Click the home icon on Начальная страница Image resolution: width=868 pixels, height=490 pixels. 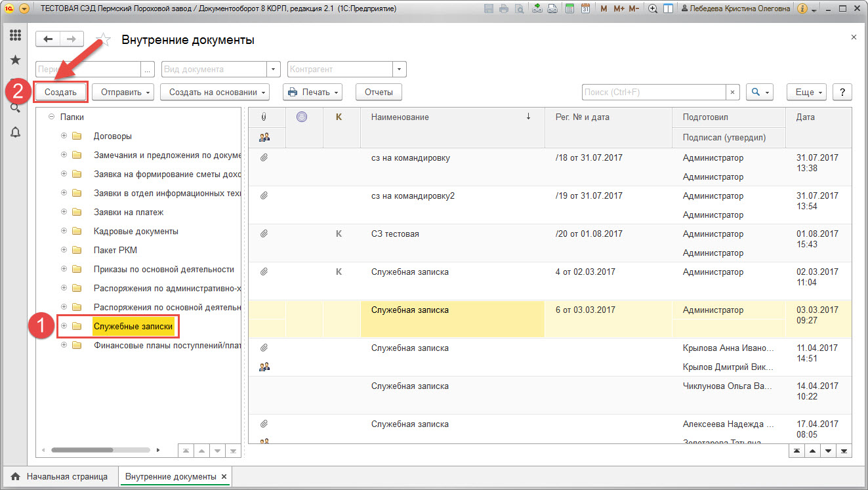(x=16, y=476)
